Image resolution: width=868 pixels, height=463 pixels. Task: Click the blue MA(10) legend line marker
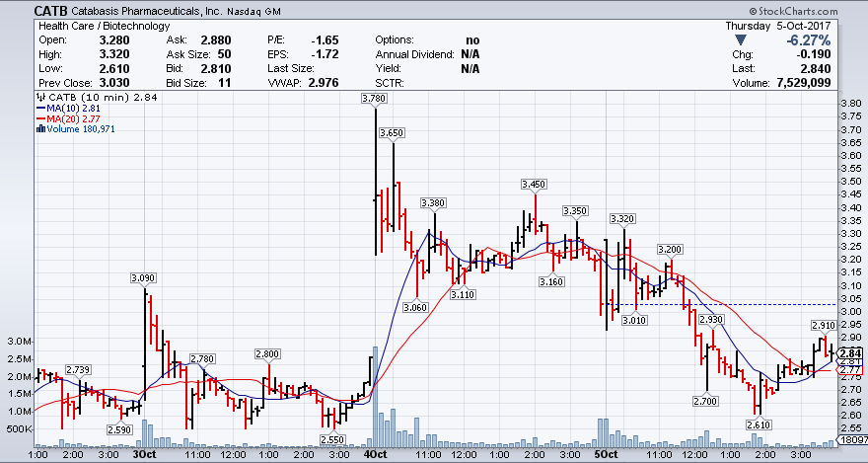coord(40,109)
